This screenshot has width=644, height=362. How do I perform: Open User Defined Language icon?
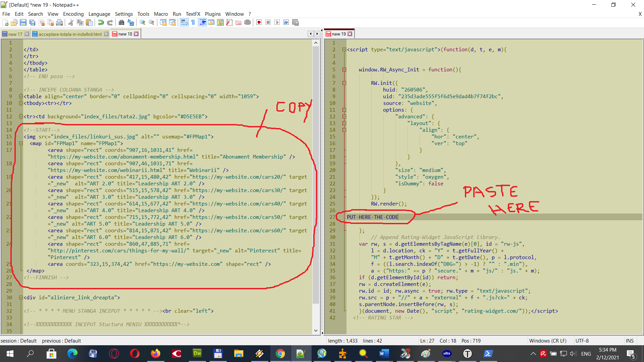[211, 22]
